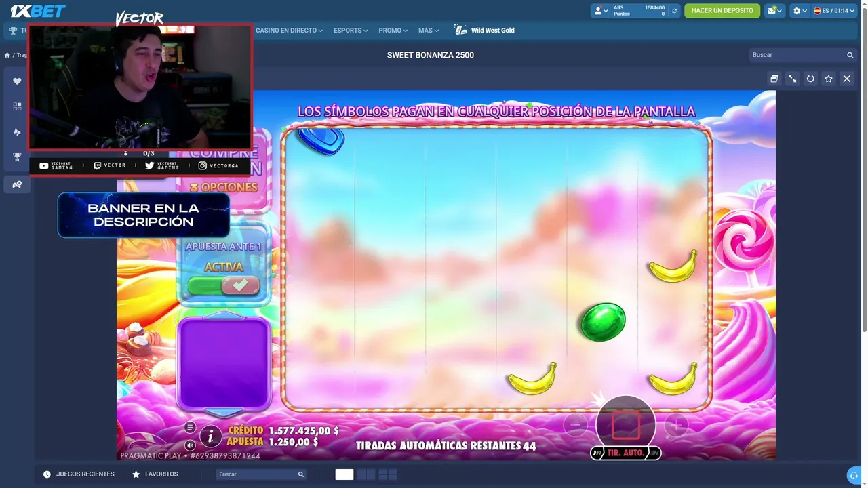The width and height of the screenshot is (868, 488).
Task: Click the purple buy-feature panel
Action: click(x=224, y=363)
